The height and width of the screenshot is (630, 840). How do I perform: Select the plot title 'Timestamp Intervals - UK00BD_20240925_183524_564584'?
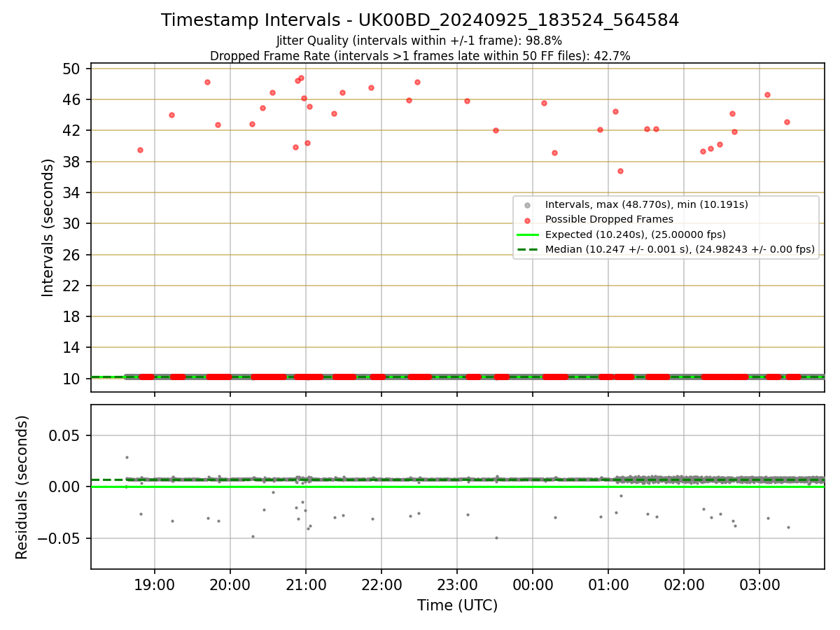[420, 20]
